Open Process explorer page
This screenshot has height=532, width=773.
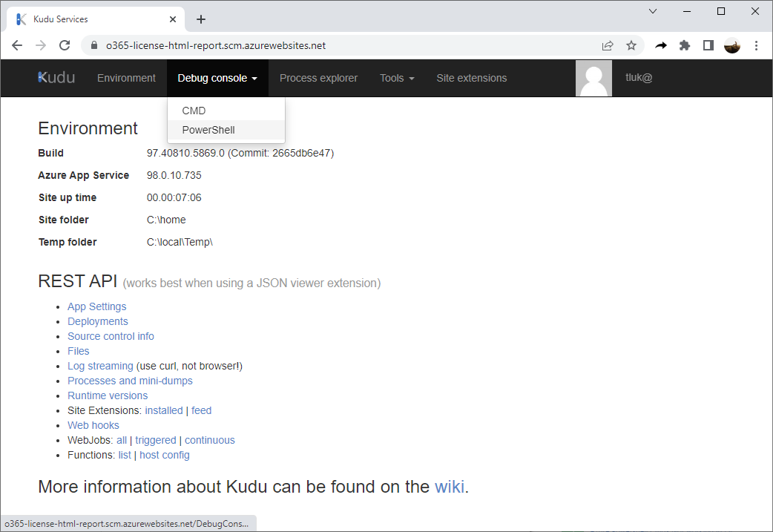pyautogui.click(x=318, y=78)
